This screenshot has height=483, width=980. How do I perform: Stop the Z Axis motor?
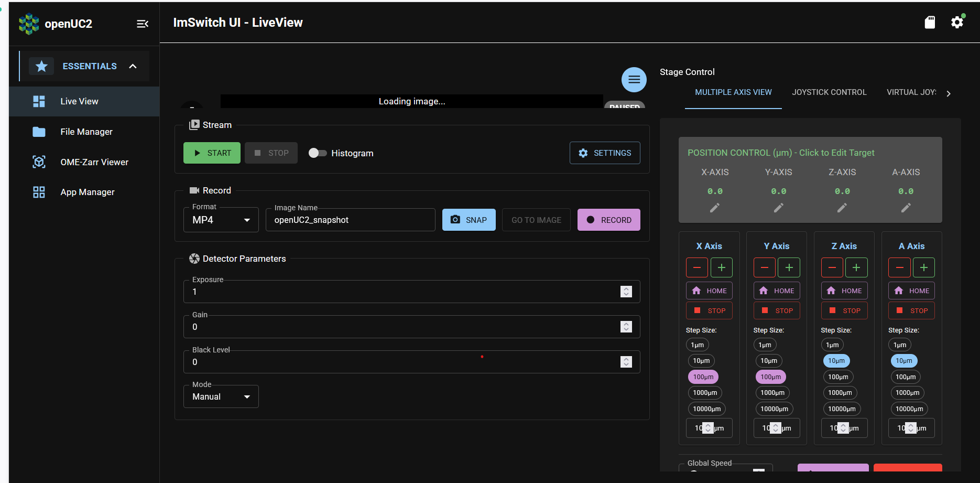pos(844,310)
